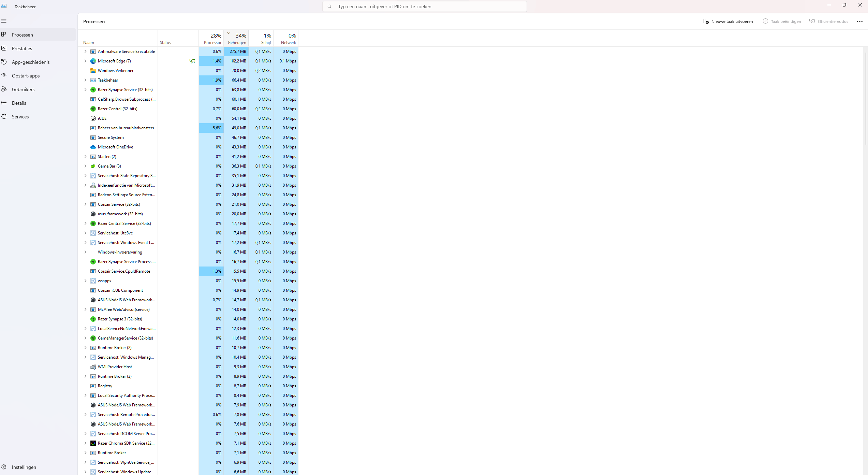This screenshot has width=868, height=475.
Task: Click the efficiency leaf icon beside Edge
Action: pos(192,61)
